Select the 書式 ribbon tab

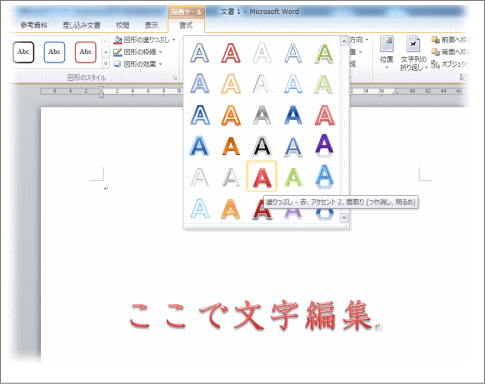tap(186, 25)
